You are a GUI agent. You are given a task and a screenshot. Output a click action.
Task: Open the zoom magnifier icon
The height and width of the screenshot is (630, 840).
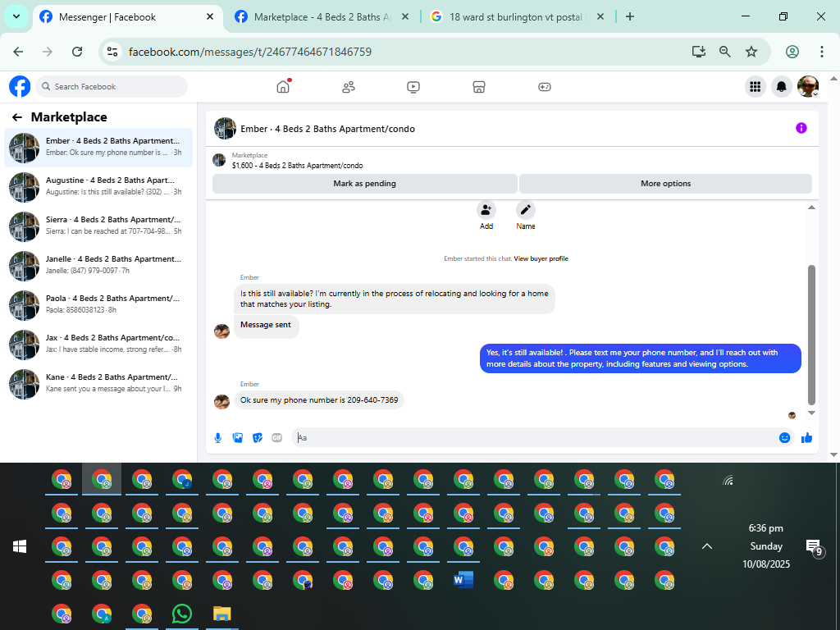[725, 52]
